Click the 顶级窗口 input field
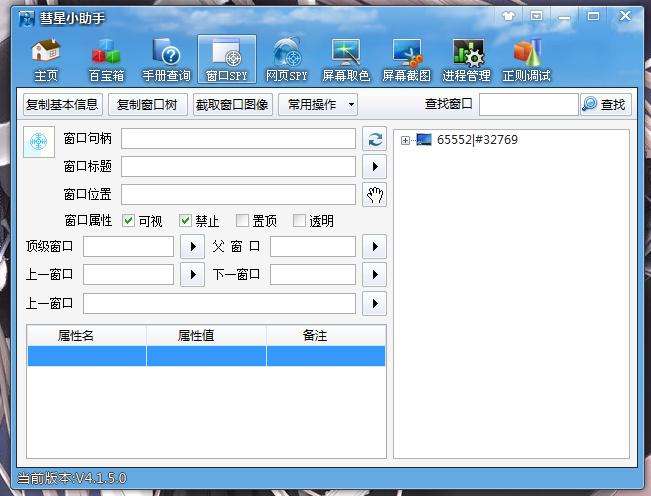Image resolution: width=651 pixels, height=496 pixels. coord(128,247)
